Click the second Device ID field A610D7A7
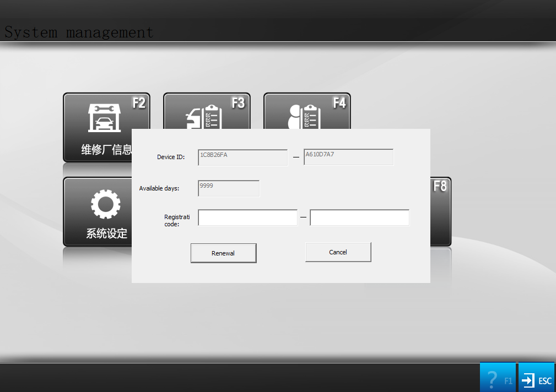 click(x=348, y=157)
